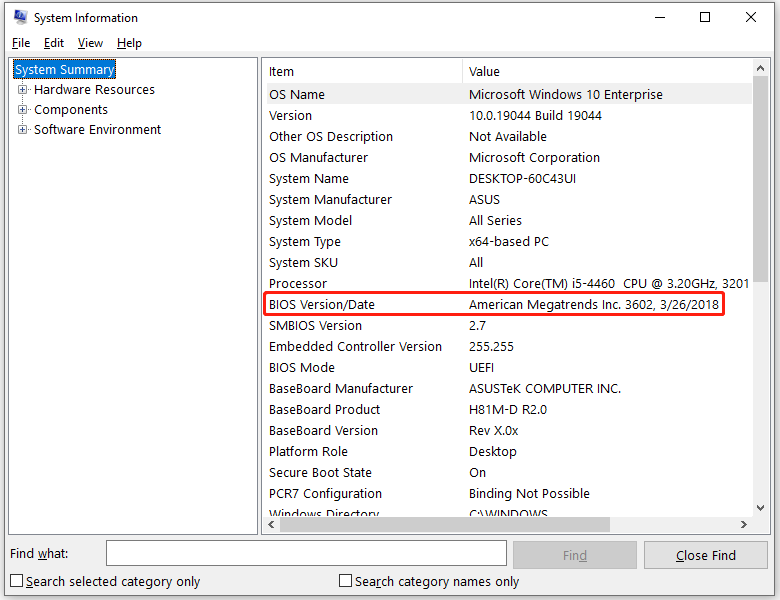Screen dimensions: 780x600
Task: Click the horizontal scrollbar right arrow
Action: tap(744, 524)
